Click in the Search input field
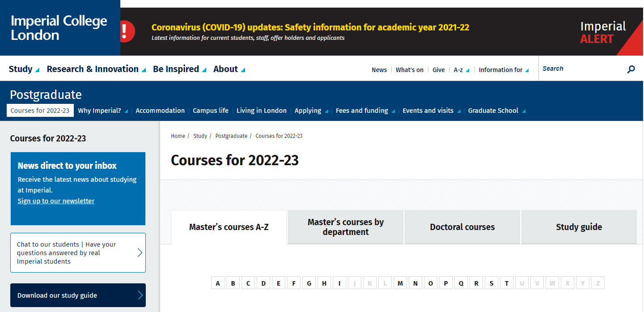This screenshot has width=644, height=312. click(x=581, y=69)
